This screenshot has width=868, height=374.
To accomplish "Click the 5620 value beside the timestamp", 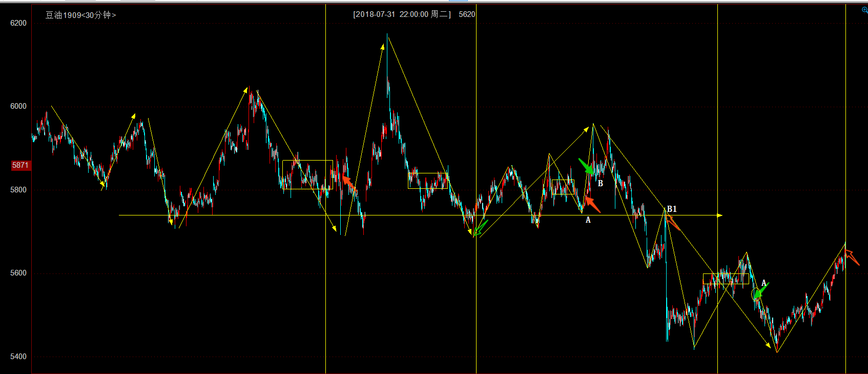I will click(x=467, y=14).
